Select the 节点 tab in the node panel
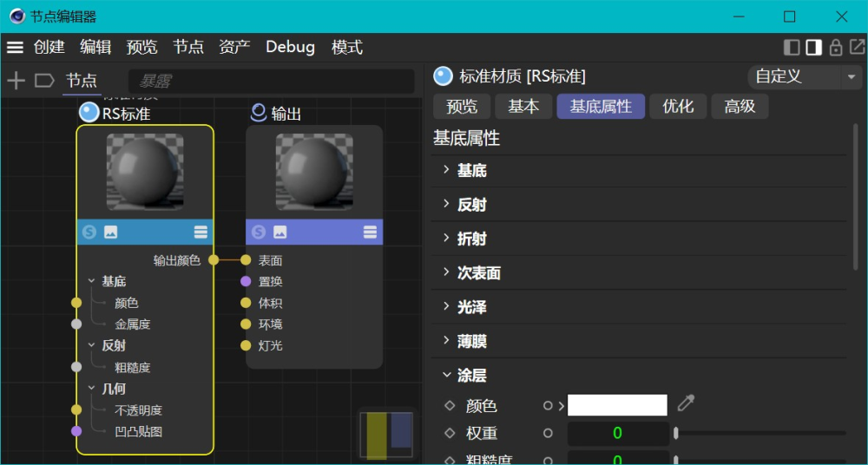Viewport: 868px width, 465px height. (82, 82)
